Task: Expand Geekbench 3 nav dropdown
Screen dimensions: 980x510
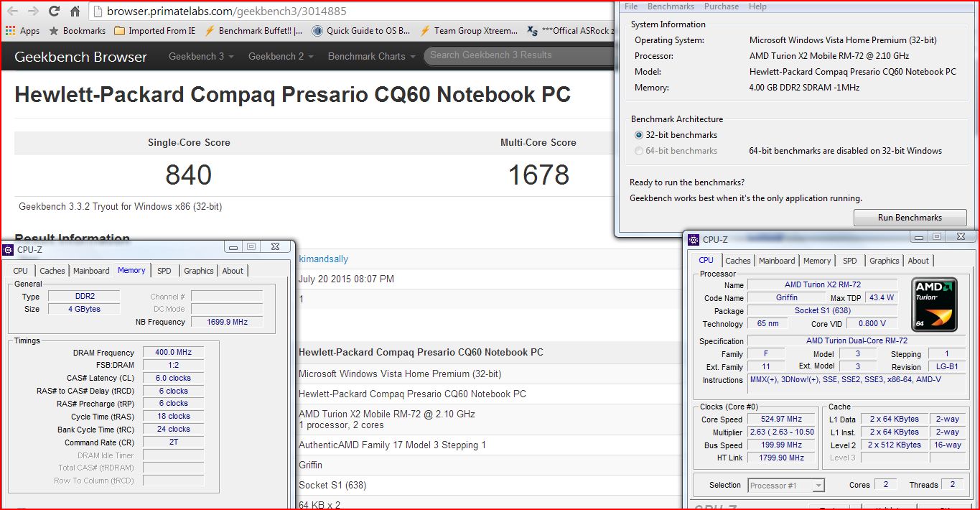Action: coord(201,56)
